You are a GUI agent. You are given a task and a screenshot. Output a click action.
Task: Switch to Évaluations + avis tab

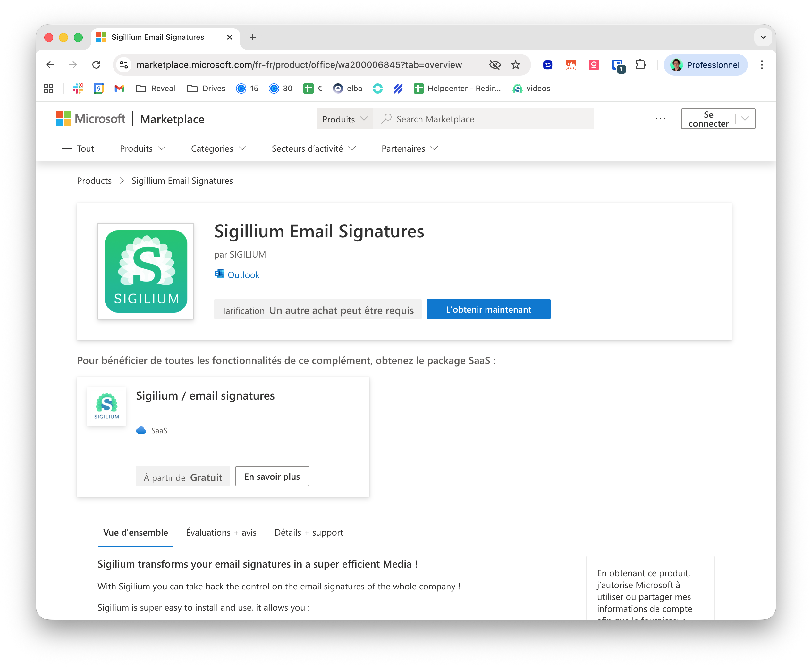221,533
